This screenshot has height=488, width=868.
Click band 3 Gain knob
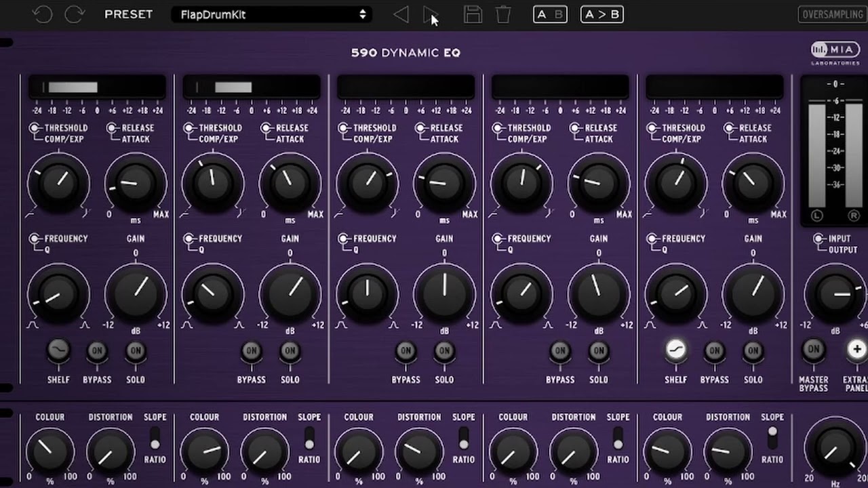pos(444,293)
